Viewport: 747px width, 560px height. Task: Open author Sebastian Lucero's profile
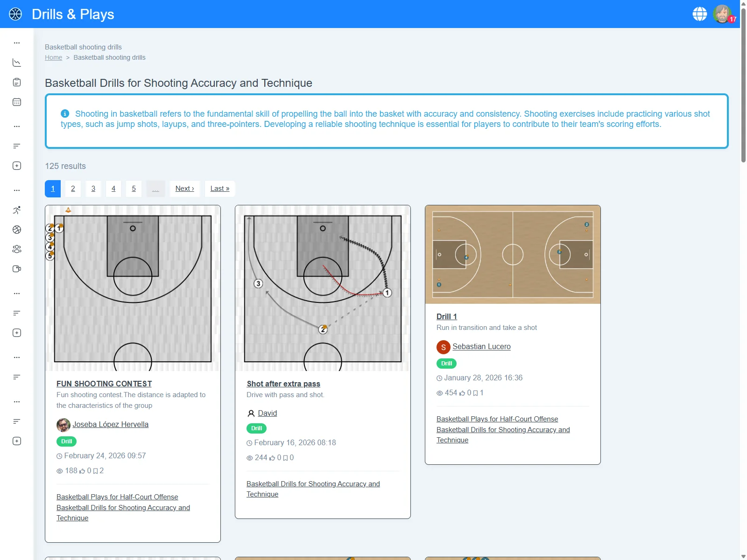[481, 347]
